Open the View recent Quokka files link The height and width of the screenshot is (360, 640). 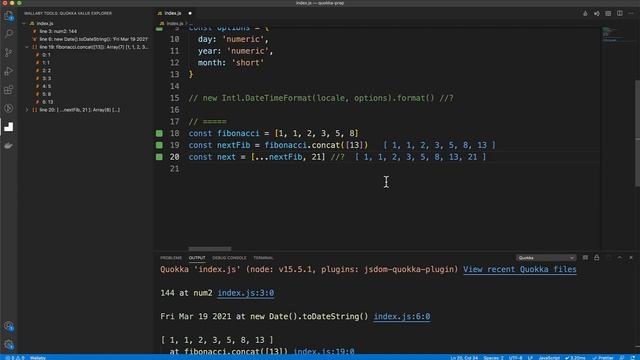click(520, 269)
